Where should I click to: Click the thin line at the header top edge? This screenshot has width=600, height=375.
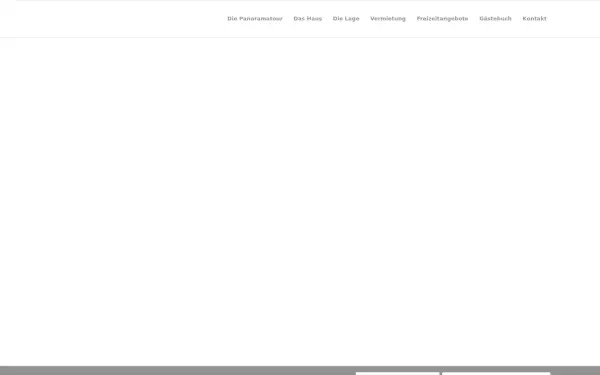pyautogui.click(x=308, y=0)
